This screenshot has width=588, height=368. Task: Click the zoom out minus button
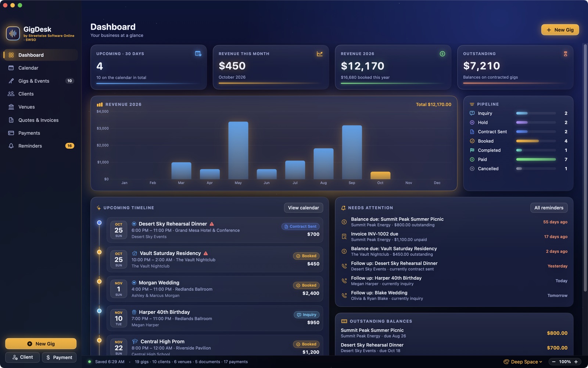click(553, 362)
